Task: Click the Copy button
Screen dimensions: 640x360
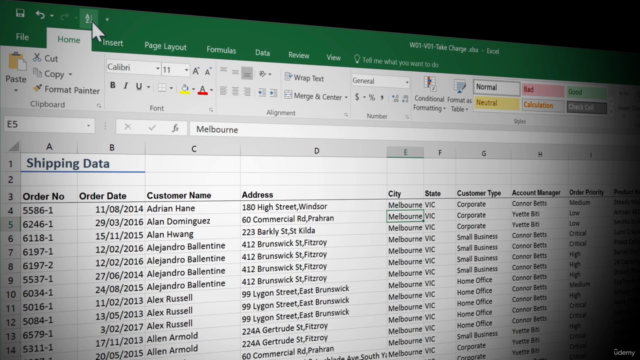Action: point(49,73)
